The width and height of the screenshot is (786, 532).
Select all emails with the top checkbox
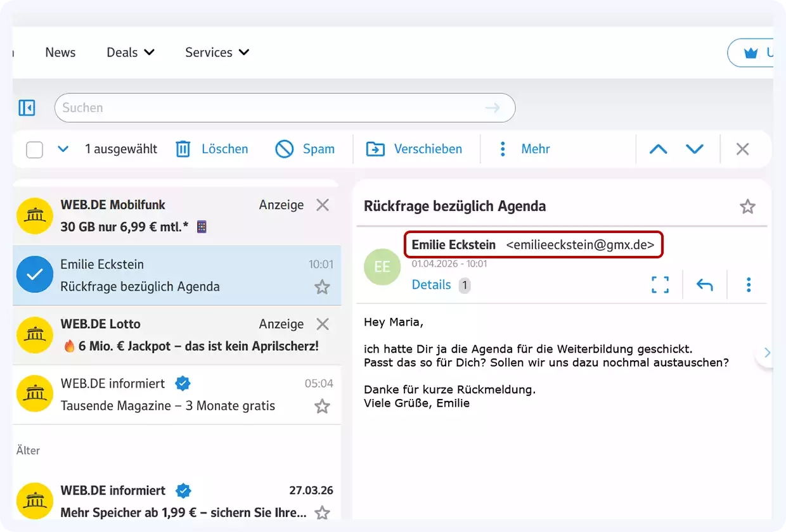pos(34,149)
